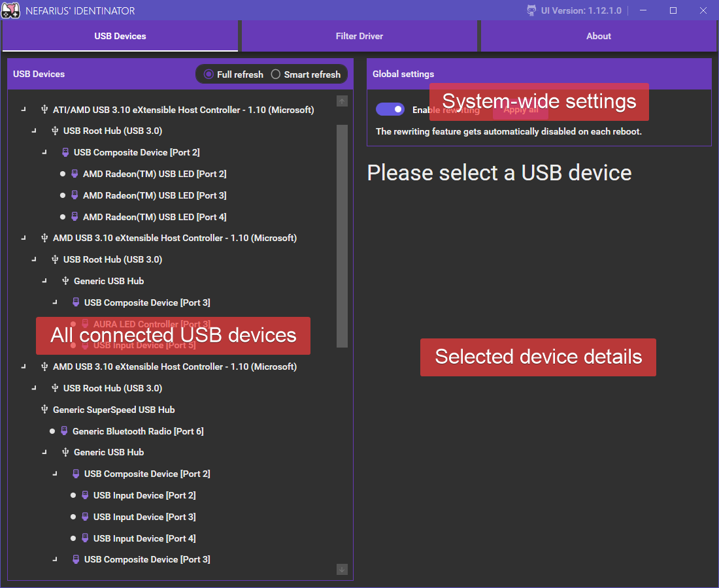The height and width of the screenshot is (588, 719).
Task: Select the 'USB Input Device [Port 2]' row text
Action: [x=144, y=495]
